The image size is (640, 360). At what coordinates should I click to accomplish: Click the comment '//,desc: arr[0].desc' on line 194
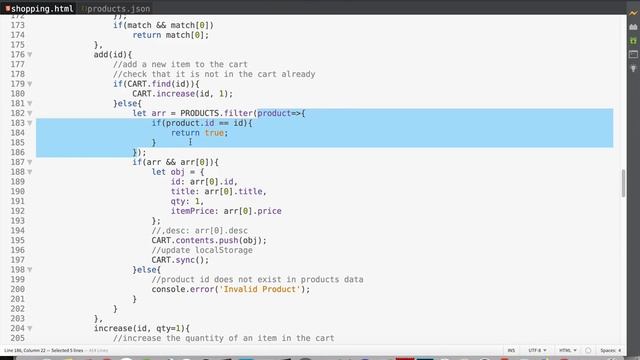tap(200, 231)
